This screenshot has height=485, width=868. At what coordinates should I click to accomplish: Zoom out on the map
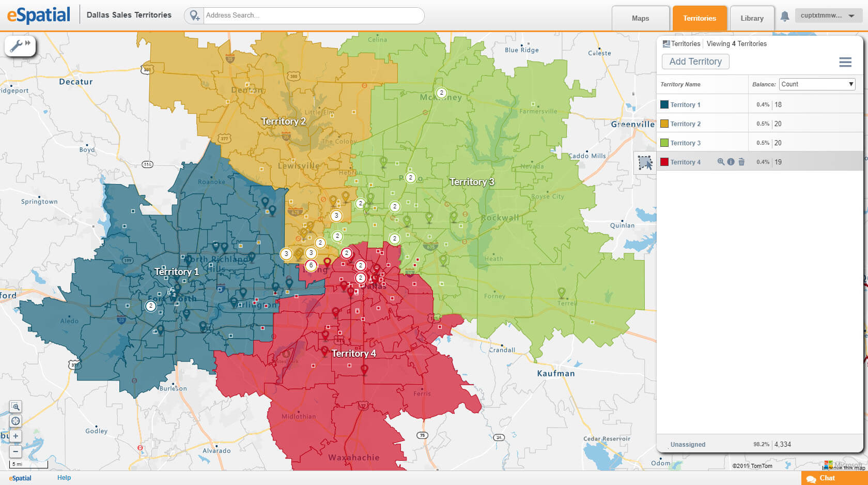point(16,451)
